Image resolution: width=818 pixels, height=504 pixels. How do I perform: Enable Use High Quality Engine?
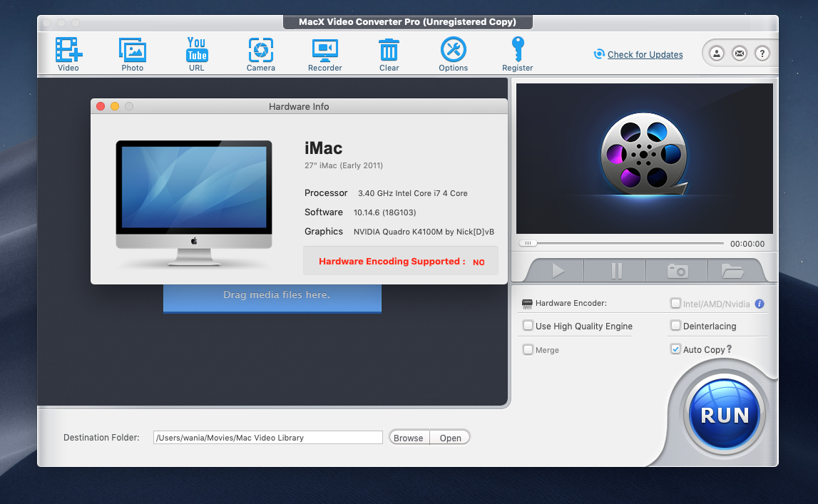[528, 326]
